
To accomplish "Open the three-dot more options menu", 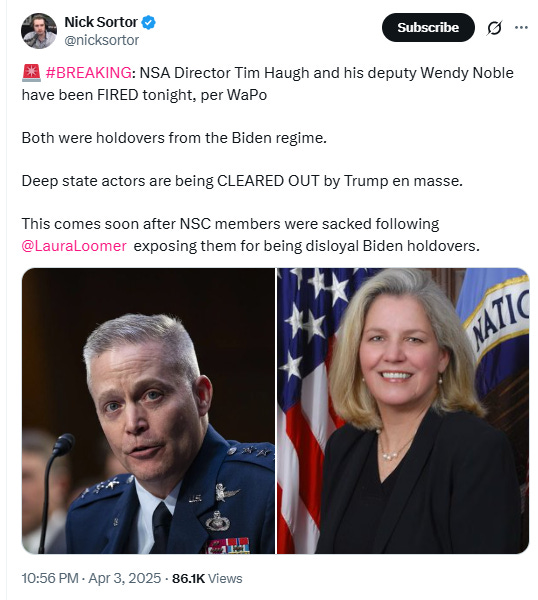I will (521, 28).
